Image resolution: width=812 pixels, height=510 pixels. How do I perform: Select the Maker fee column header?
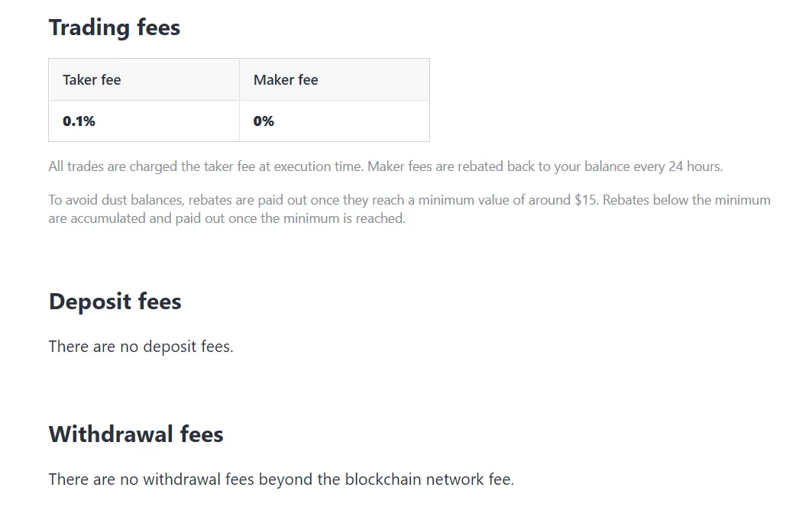(x=335, y=79)
